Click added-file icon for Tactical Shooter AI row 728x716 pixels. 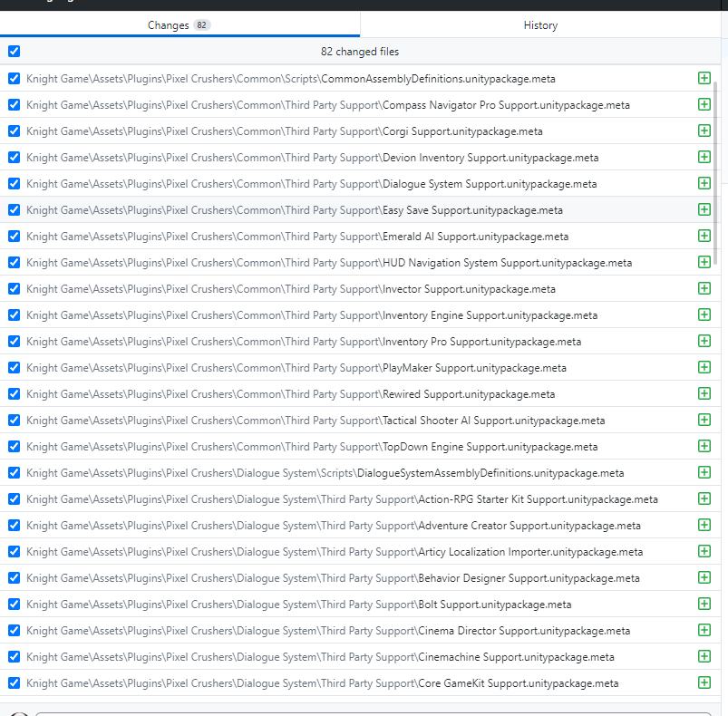tap(704, 420)
